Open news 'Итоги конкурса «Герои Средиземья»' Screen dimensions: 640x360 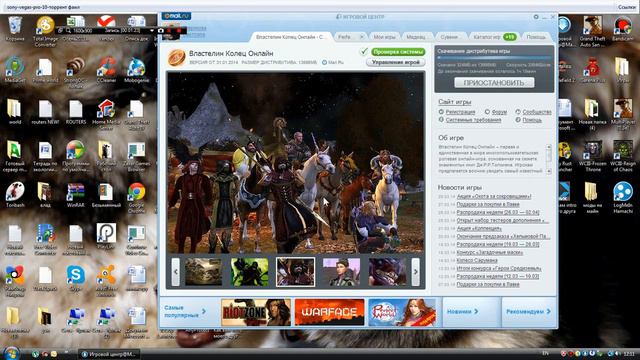[499, 269]
